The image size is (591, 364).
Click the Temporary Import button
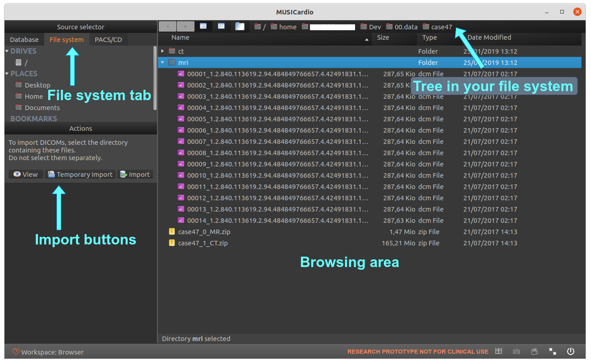tap(80, 175)
